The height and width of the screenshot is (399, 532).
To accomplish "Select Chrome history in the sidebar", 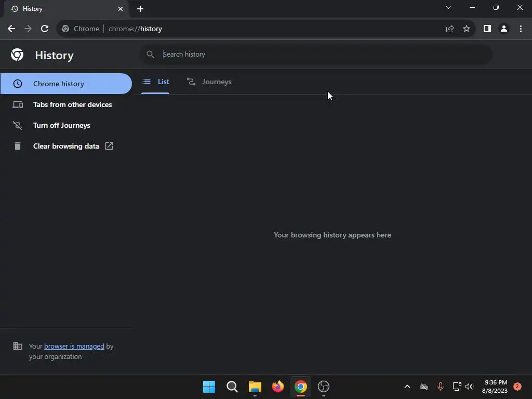I will point(66,84).
